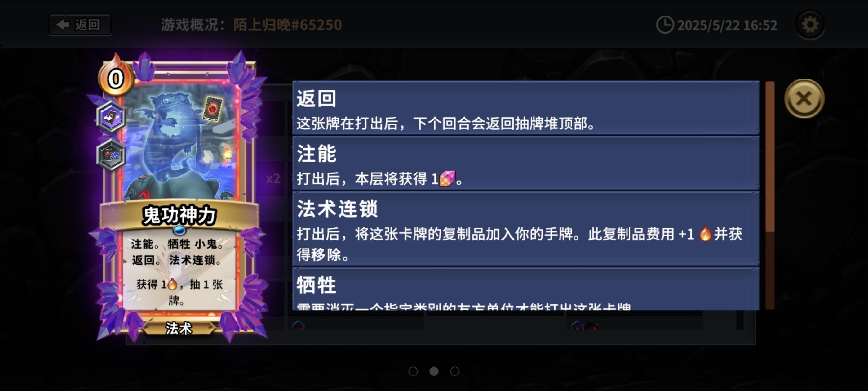The image size is (868, 391).
Task: Tap the purple hexagon card upgrade icon
Action: pos(111,117)
